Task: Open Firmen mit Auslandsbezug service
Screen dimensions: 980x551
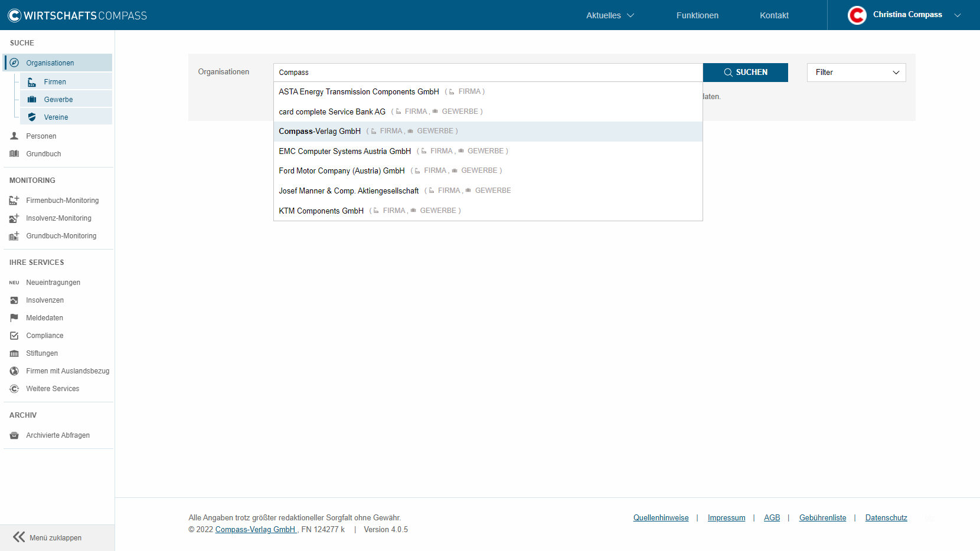Action: point(68,371)
